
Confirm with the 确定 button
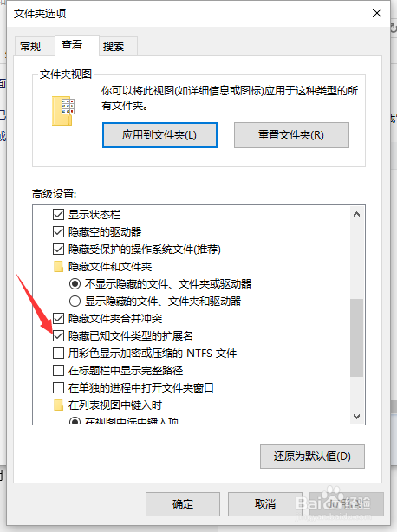pyautogui.click(x=183, y=504)
